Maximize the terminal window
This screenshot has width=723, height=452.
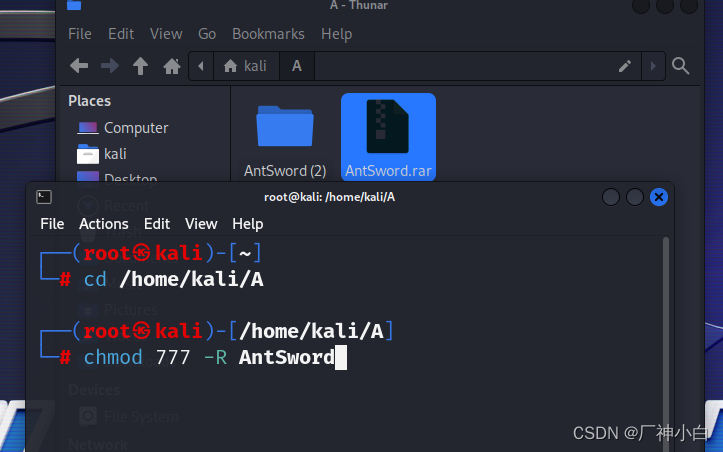click(635, 197)
